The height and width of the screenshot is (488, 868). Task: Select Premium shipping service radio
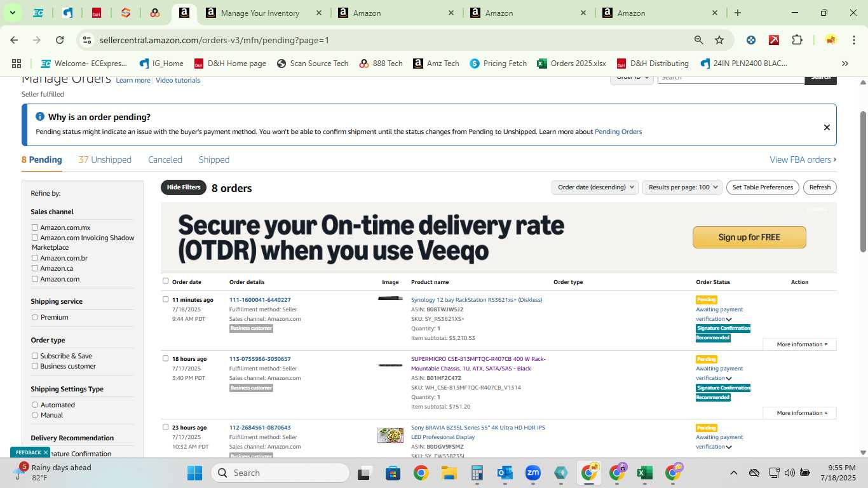(35, 317)
